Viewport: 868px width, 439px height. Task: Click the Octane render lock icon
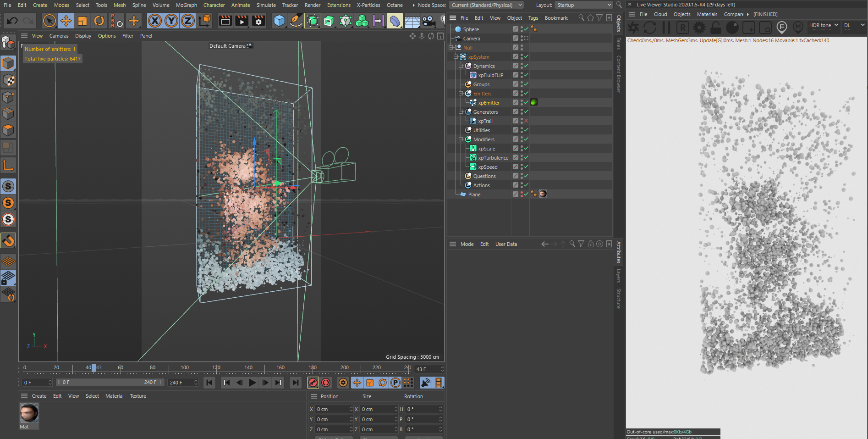click(715, 28)
